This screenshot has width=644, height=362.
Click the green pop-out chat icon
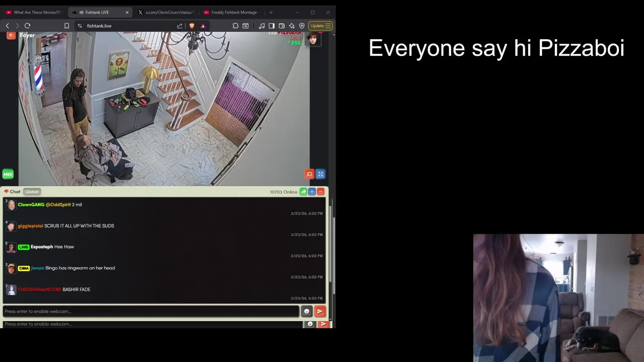(303, 192)
